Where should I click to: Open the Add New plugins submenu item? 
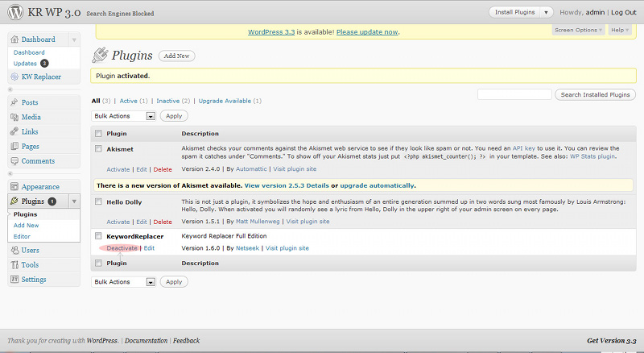point(27,226)
